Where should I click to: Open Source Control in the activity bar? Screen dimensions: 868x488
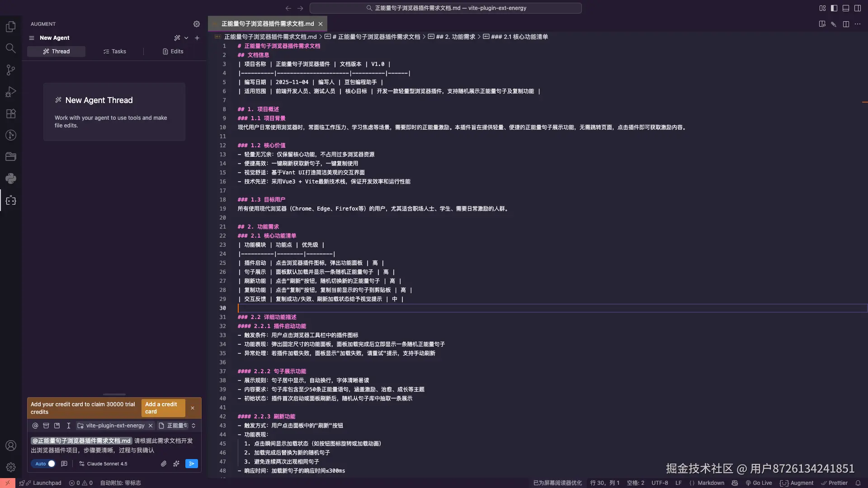coord(11,70)
